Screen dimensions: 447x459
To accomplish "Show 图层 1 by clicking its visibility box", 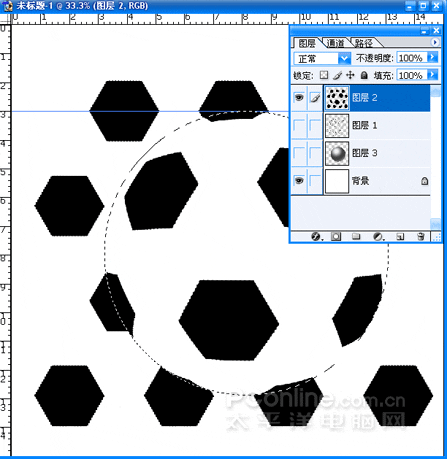I will click(x=299, y=126).
